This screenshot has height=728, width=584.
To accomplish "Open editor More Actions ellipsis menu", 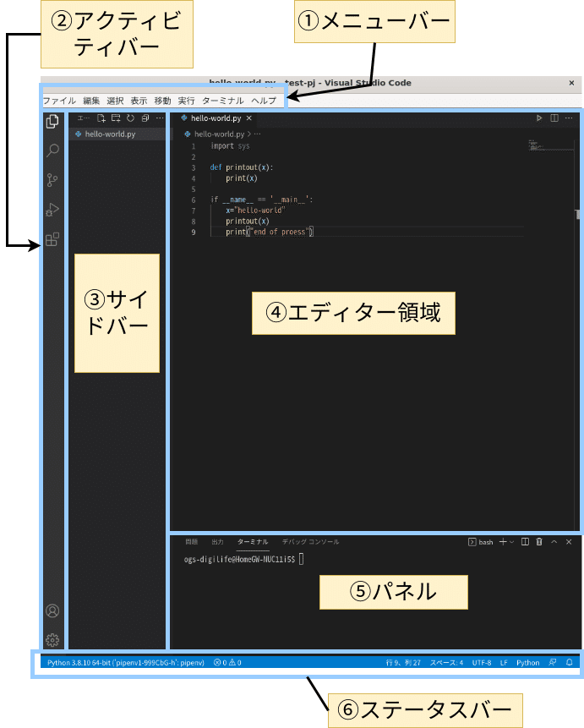I will tap(569, 118).
